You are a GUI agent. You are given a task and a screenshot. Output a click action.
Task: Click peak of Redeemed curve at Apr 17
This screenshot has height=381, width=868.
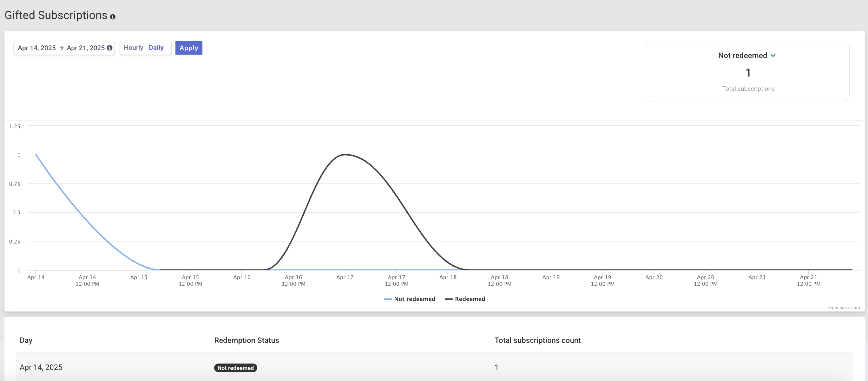pos(345,154)
